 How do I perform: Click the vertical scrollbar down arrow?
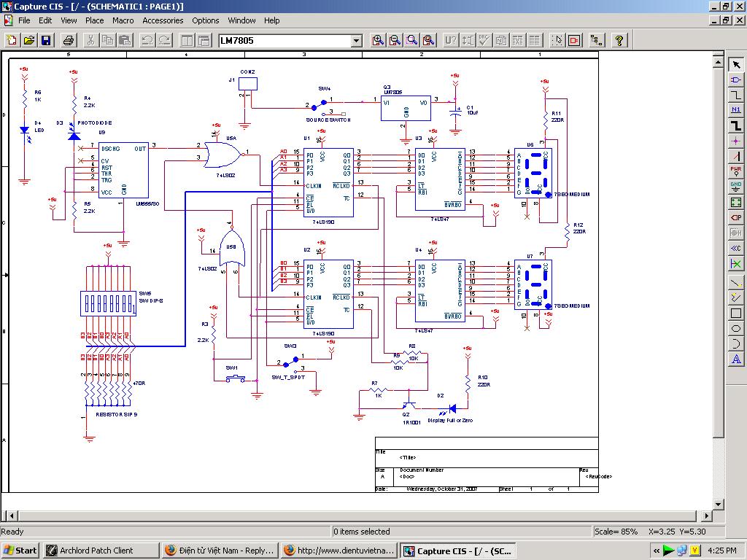718,504
